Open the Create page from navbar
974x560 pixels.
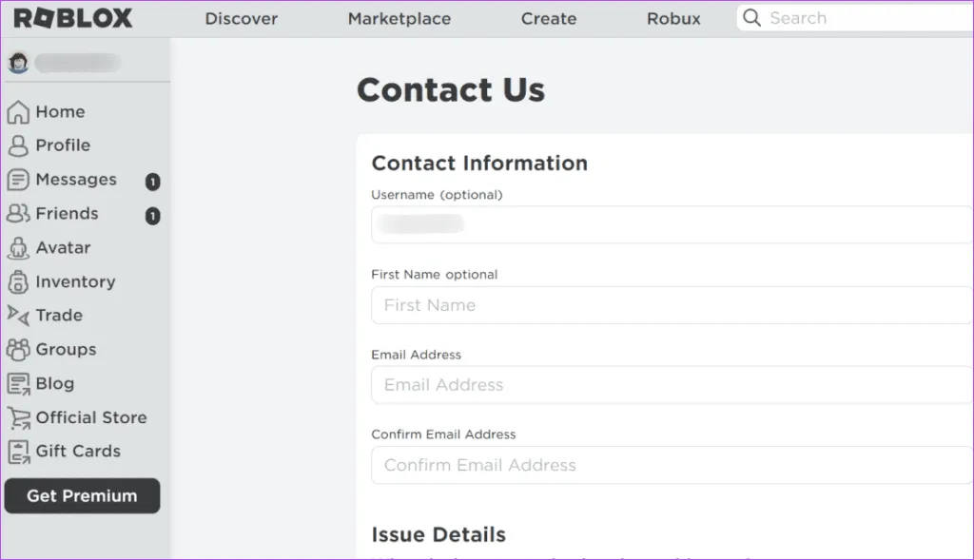tap(549, 18)
